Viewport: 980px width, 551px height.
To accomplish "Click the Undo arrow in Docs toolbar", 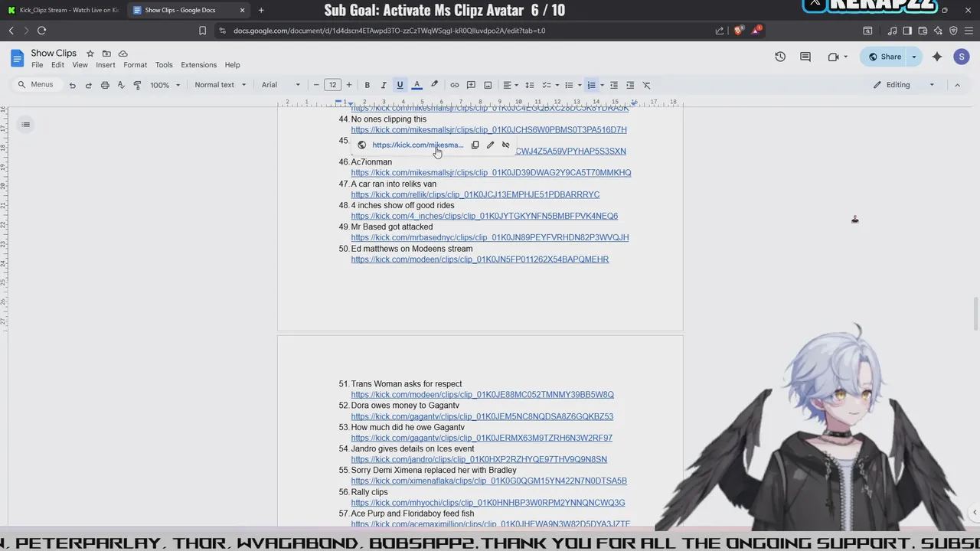I will 72,85.
